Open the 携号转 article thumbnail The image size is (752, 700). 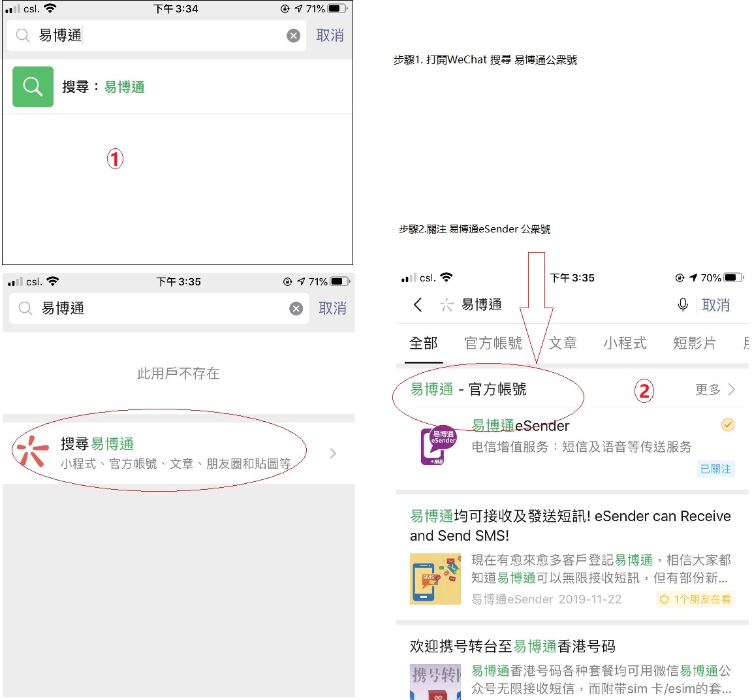pyautogui.click(x=435, y=682)
